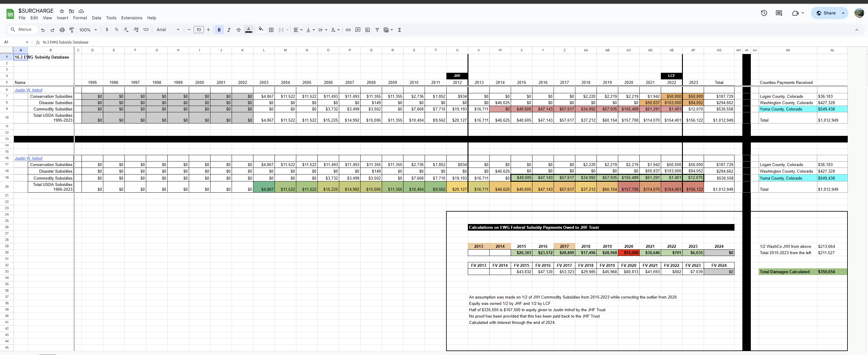Viewport: 868px width, 355px height.
Task: Open the Arial font dropdown
Action: (168, 30)
